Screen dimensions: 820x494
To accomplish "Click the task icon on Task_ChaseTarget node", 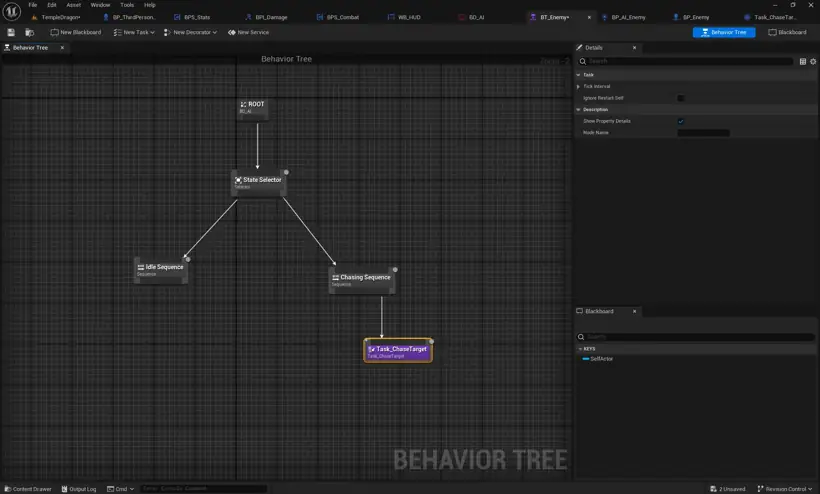I will 371,349.
